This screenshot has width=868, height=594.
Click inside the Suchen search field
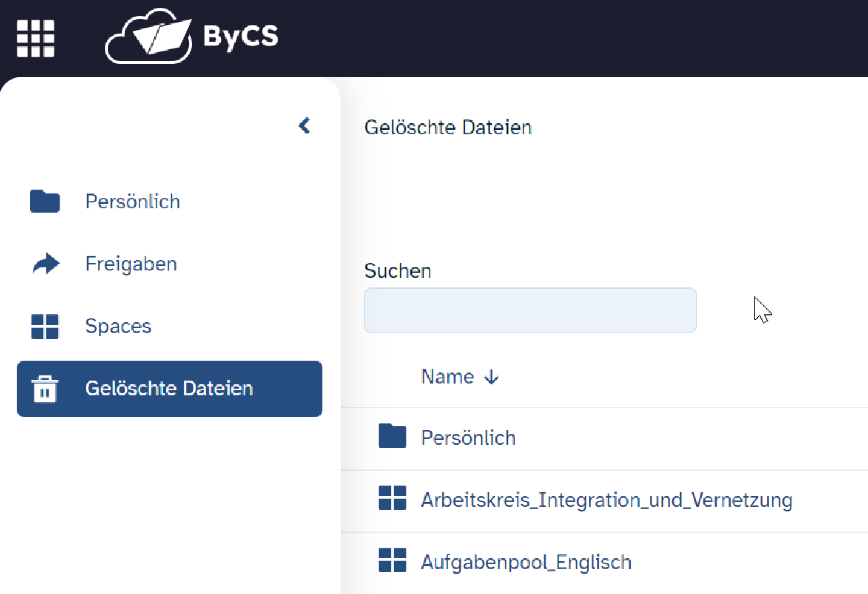530,310
